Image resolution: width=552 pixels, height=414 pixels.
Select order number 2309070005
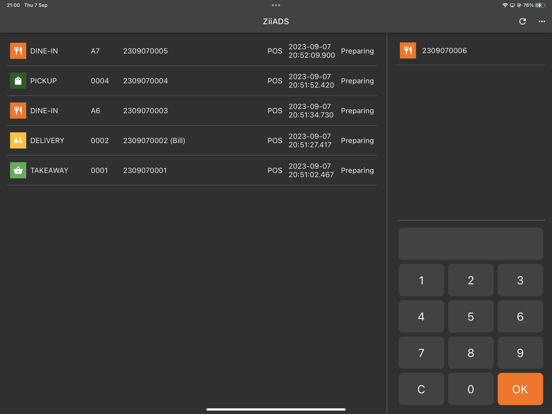[x=145, y=51]
